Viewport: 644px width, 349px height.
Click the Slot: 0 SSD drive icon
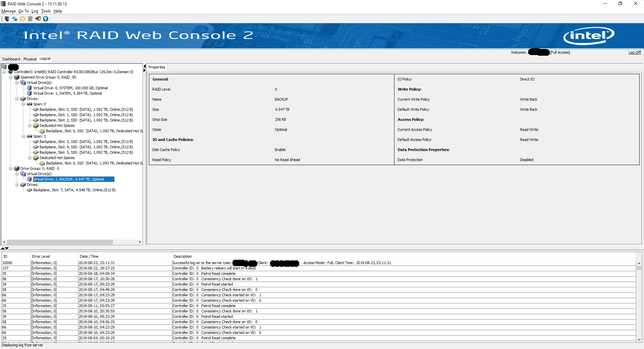(36, 109)
